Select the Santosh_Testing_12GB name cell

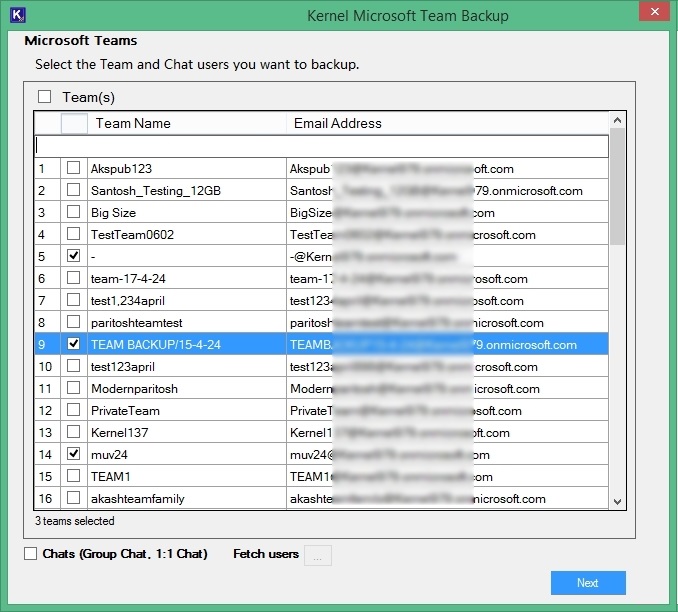click(x=187, y=190)
